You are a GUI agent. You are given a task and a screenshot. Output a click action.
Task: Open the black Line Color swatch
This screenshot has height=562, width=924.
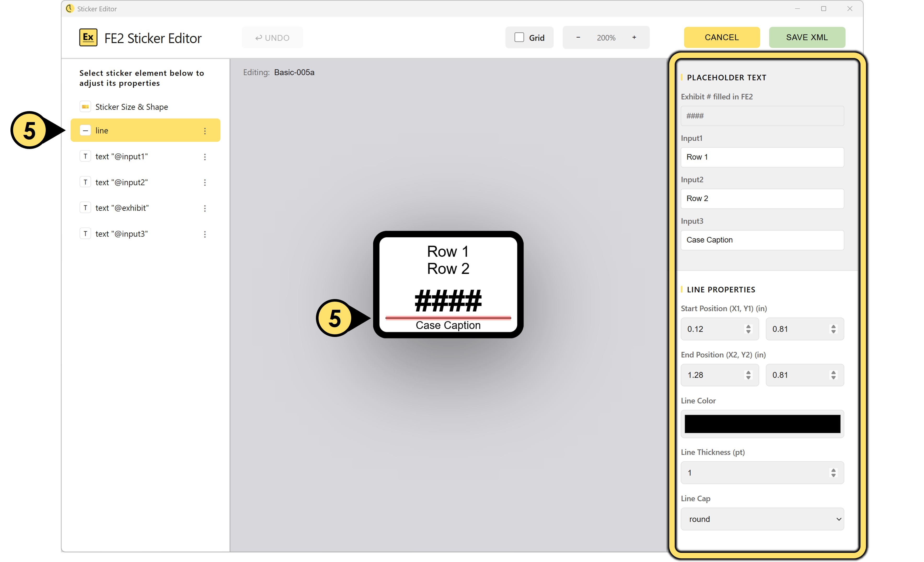[762, 424]
